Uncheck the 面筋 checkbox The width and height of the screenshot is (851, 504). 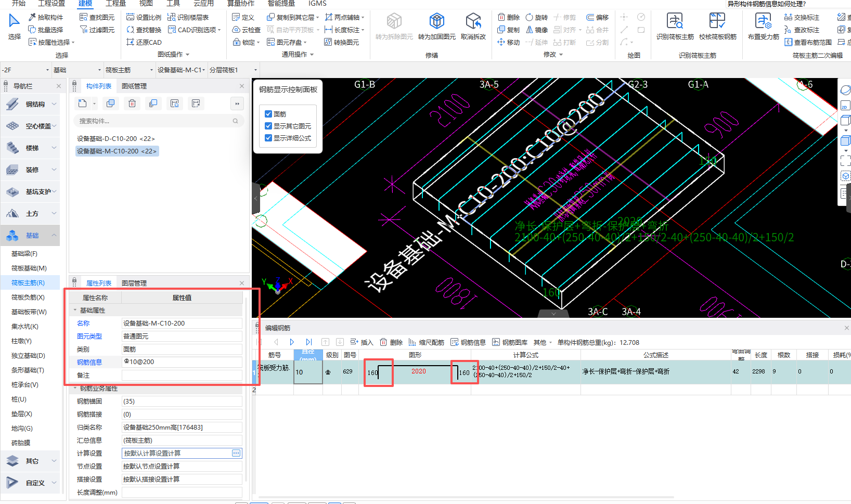[x=268, y=114]
